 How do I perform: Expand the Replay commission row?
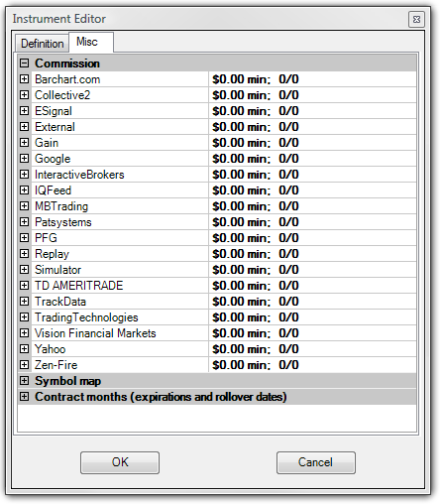pos(24,253)
